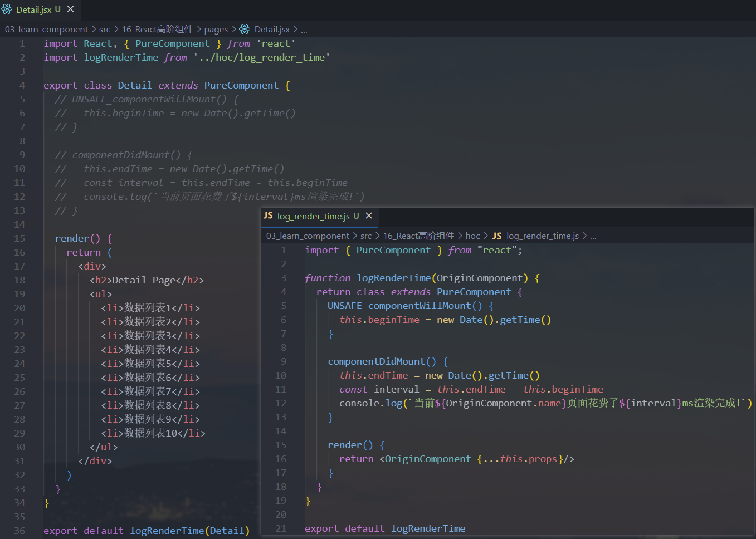Click 'logRenderTime' in Detail.jsx second import
Image resolution: width=756 pixels, height=539 pixels.
pos(121,57)
